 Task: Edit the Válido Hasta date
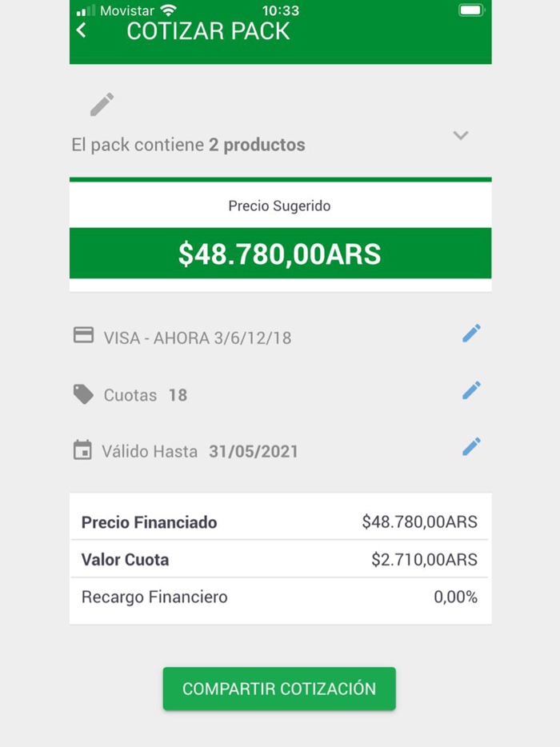pyautogui.click(x=471, y=446)
